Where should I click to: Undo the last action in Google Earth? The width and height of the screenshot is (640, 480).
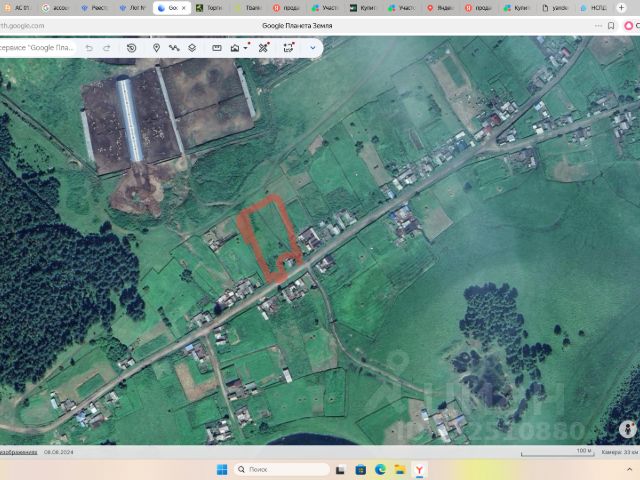click(89, 48)
